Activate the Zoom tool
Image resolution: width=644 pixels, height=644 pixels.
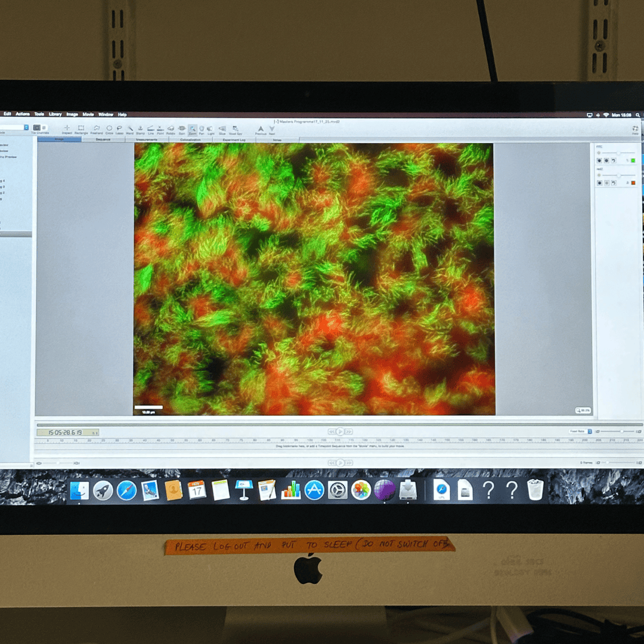(193, 129)
